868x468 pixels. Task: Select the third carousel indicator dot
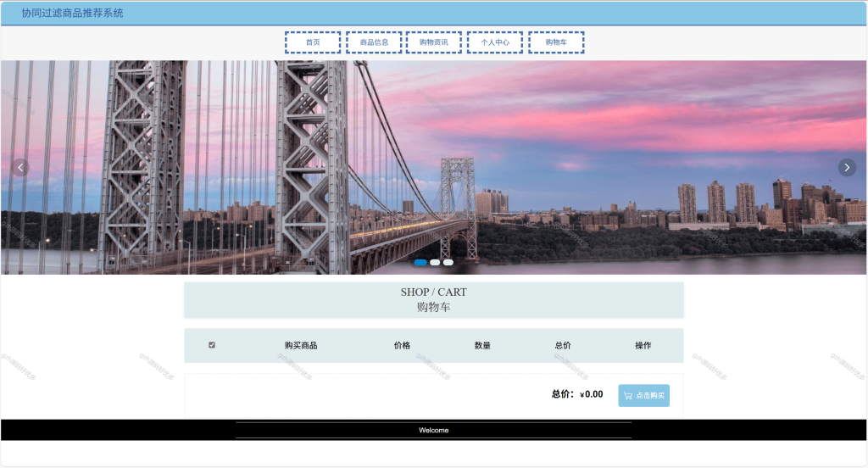448,263
